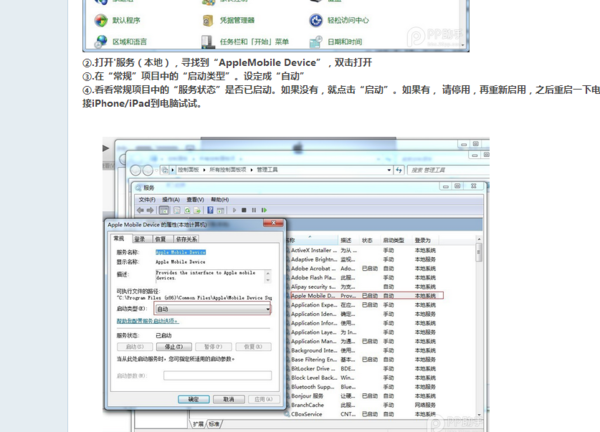Image resolution: width=600 pixels, height=432 pixels.
Task: Click the Export list icon in Services toolbar
Action: point(197,210)
